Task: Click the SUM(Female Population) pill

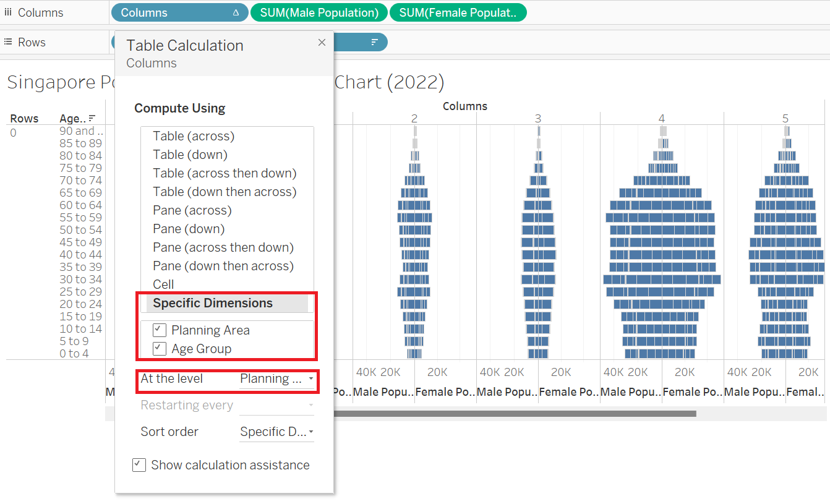Action: click(458, 13)
